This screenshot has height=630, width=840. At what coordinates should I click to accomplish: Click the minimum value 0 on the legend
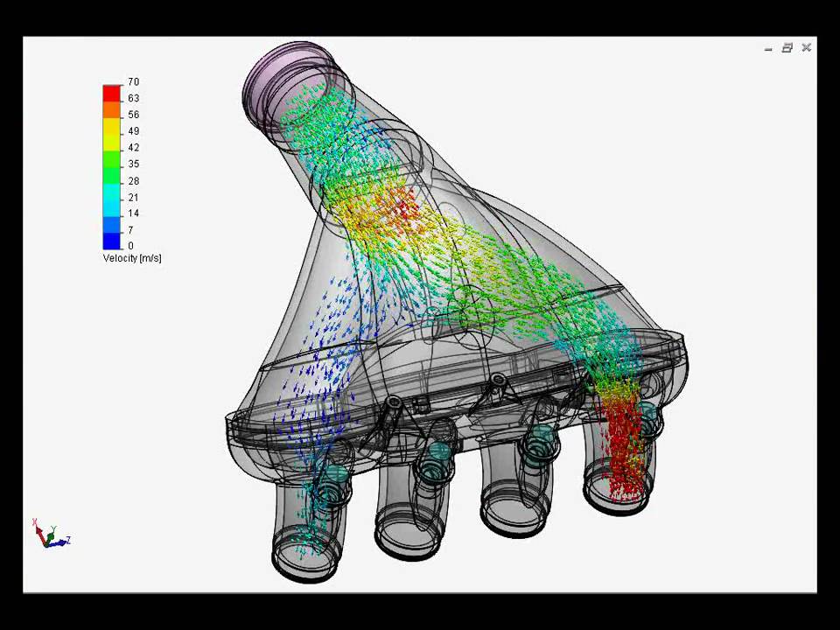point(131,246)
